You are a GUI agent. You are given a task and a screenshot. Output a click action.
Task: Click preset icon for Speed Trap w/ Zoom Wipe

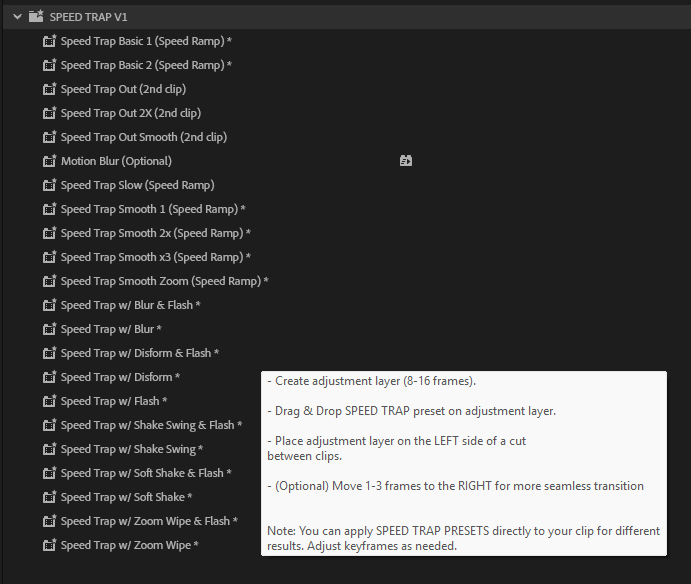(x=49, y=545)
